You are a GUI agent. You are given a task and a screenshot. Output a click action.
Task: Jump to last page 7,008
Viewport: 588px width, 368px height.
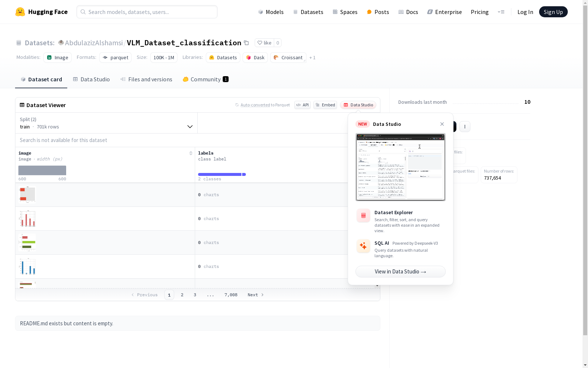[x=231, y=295]
